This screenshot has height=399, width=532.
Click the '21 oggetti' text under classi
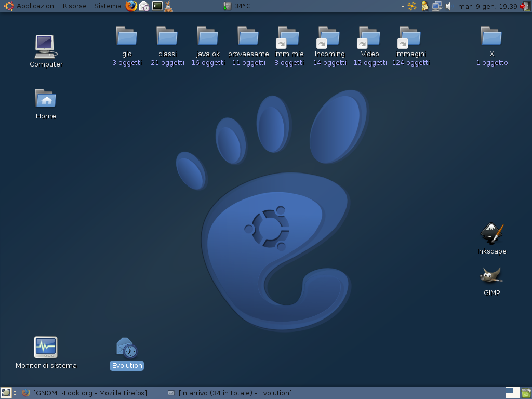[167, 63]
